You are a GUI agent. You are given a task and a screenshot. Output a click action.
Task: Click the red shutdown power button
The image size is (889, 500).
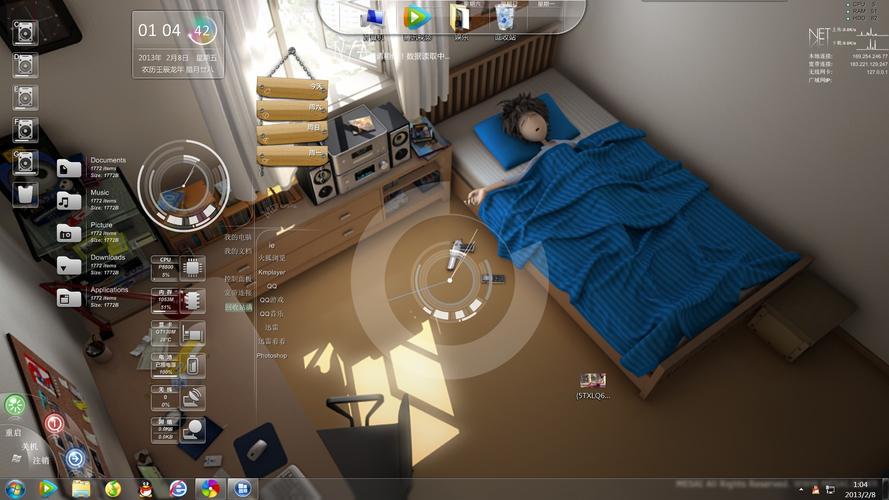click(x=54, y=424)
